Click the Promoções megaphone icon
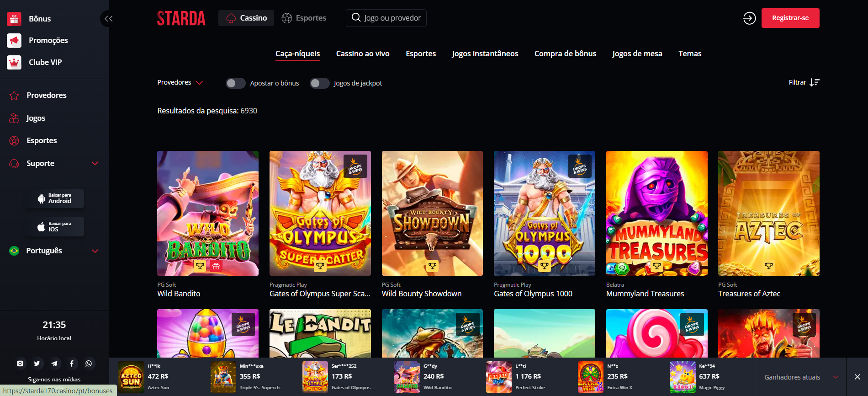Viewport: 868px width, 396px height. point(14,41)
